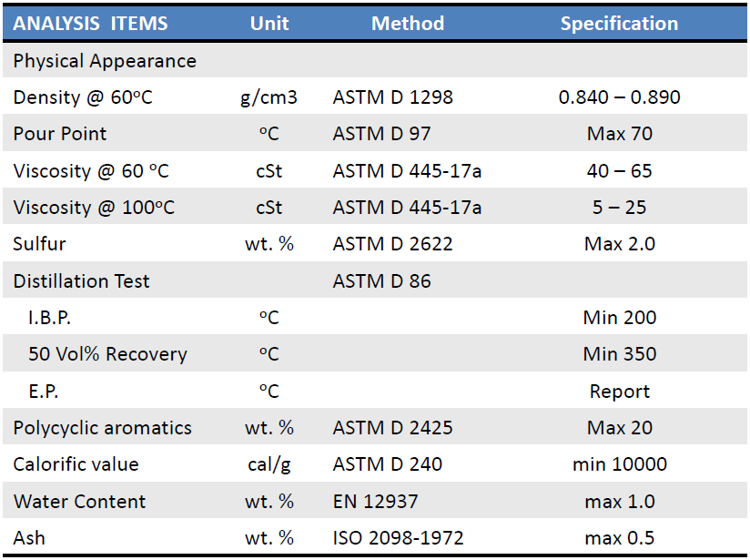Select the Viscosity @ 100°C row label
The height and width of the screenshot is (560, 750).
point(94,208)
